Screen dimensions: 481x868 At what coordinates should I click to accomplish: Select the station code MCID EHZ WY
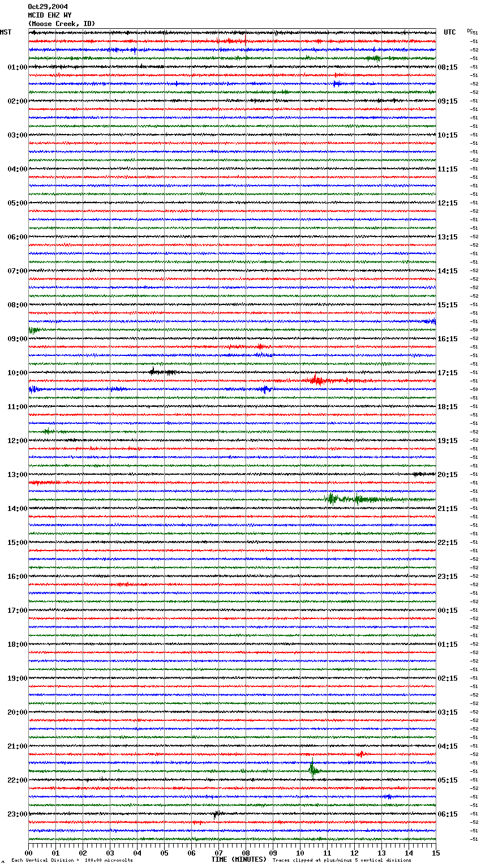(49, 15)
